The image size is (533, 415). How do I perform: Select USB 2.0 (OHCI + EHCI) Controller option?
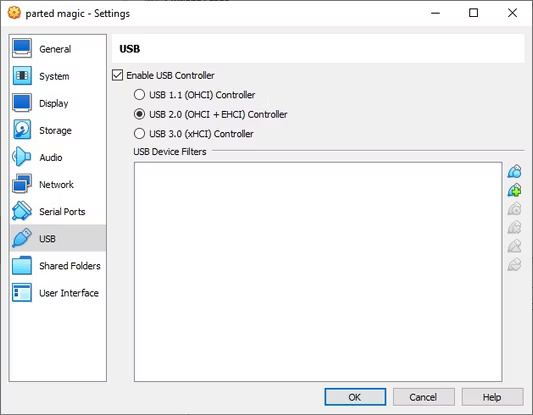[x=139, y=114]
